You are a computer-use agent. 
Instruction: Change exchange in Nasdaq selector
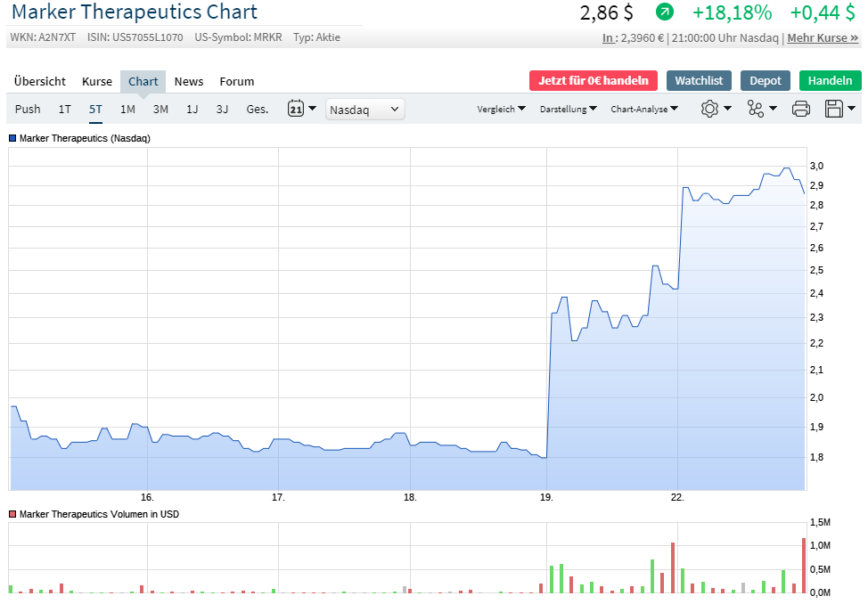tap(365, 108)
